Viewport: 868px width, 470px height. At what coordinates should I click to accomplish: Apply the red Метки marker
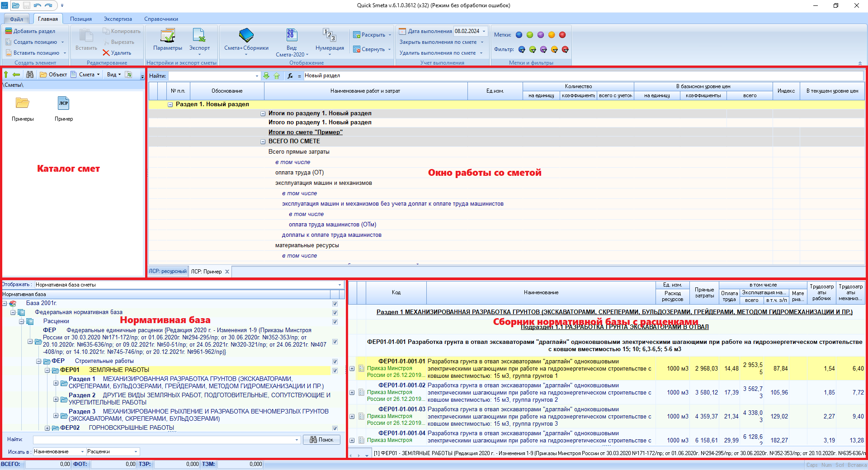(562, 35)
